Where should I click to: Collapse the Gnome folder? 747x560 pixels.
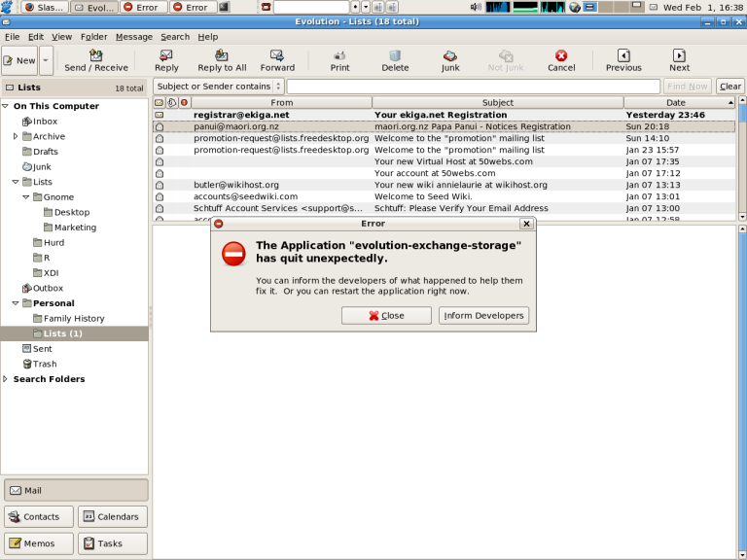tap(26, 196)
